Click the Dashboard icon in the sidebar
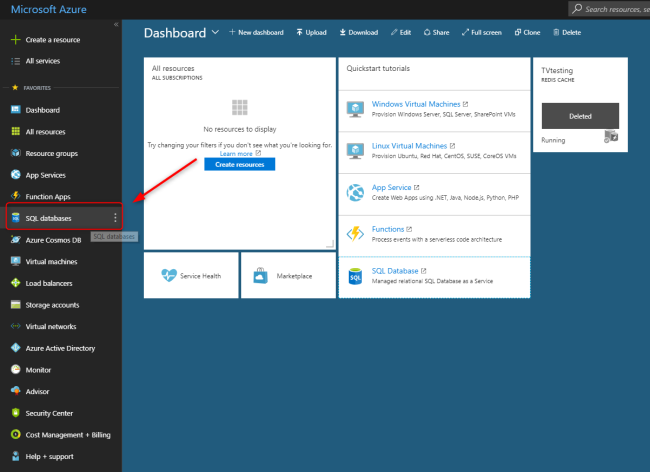The width and height of the screenshot is (650, 472). click(x=15, y=110)
